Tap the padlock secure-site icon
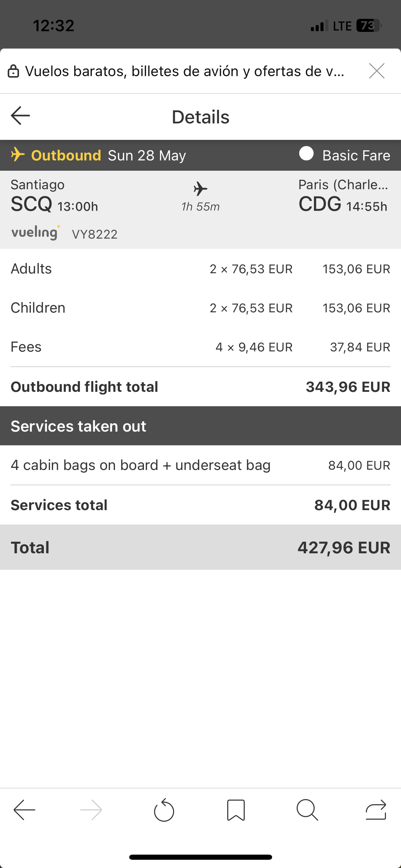Image resolution: width=401 pixels, height=868 pixels. click(x=13, y=71)
